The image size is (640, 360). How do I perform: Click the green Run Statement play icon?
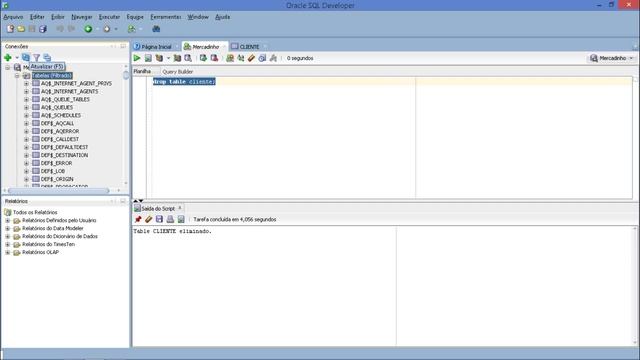[137, 58]
